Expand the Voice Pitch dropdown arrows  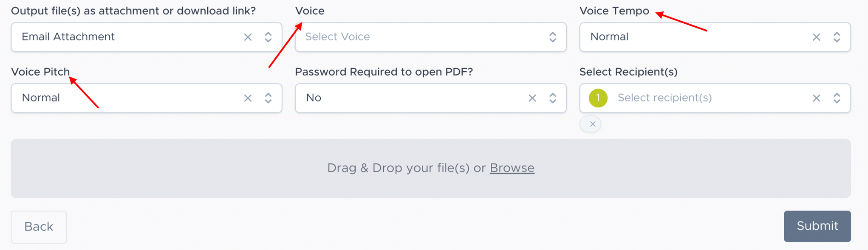[x=268, y=98]
